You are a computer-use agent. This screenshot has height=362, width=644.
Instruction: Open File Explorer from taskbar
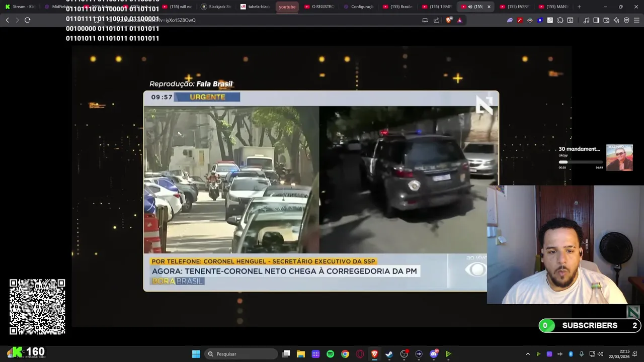pos(301,354)
